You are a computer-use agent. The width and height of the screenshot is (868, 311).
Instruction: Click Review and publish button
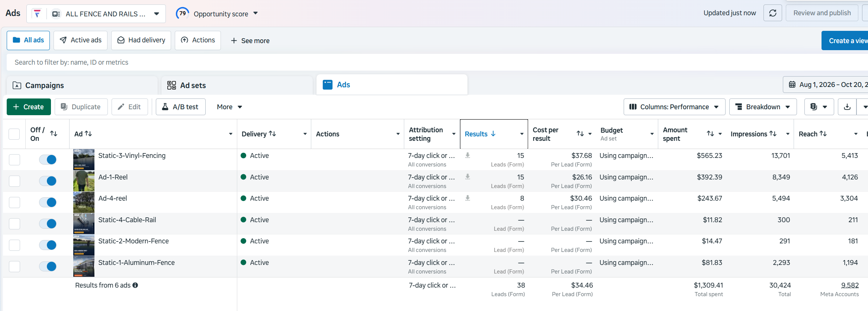[822, 13]
